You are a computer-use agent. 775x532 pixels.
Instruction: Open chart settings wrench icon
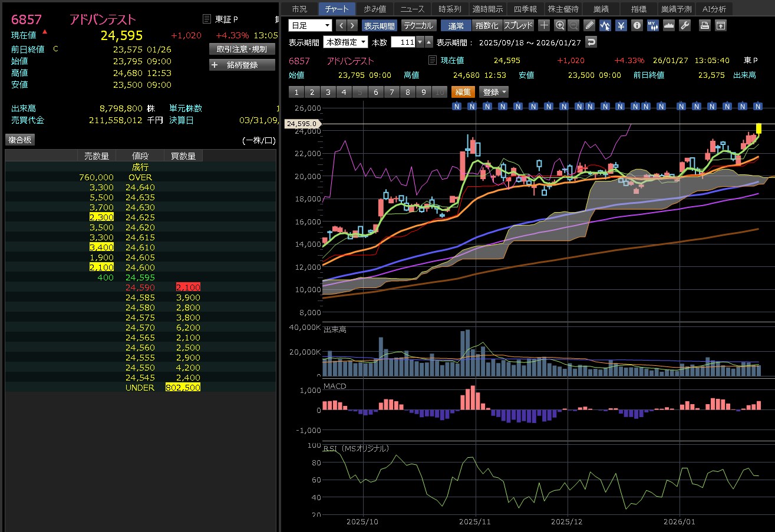click(x=684, y=25)
